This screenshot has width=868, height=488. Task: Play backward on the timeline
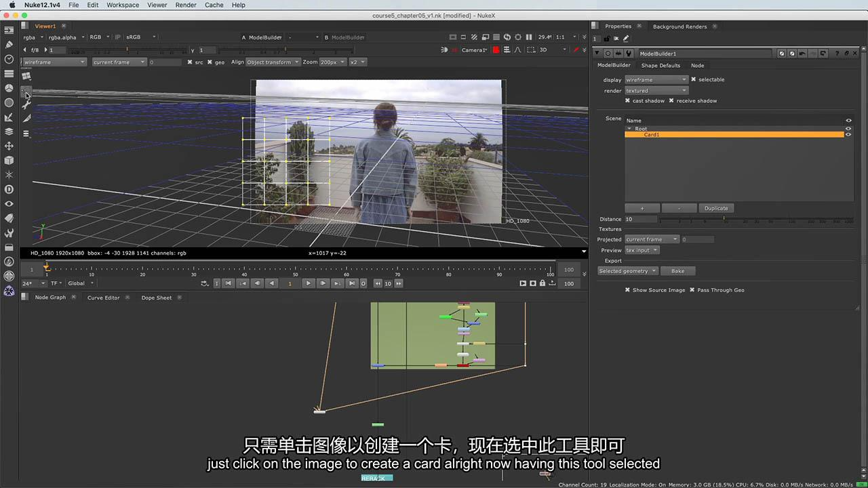click(x=272, y=283)
